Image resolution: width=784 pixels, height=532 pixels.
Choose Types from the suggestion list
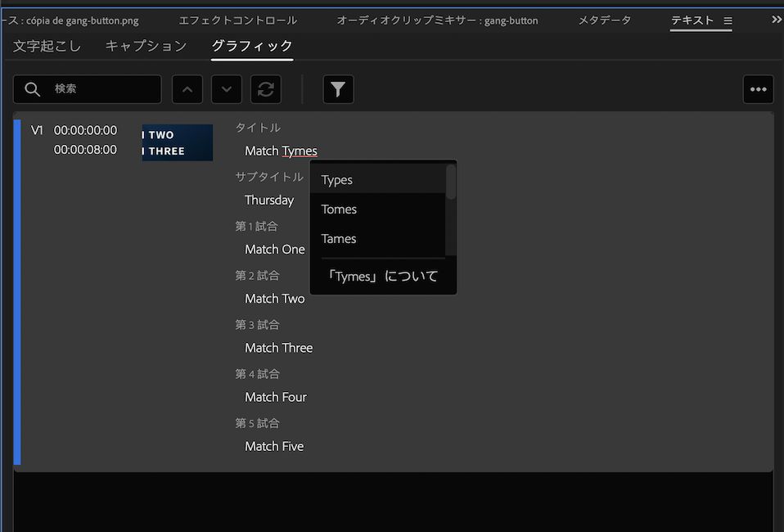click(x=339, y=179)
